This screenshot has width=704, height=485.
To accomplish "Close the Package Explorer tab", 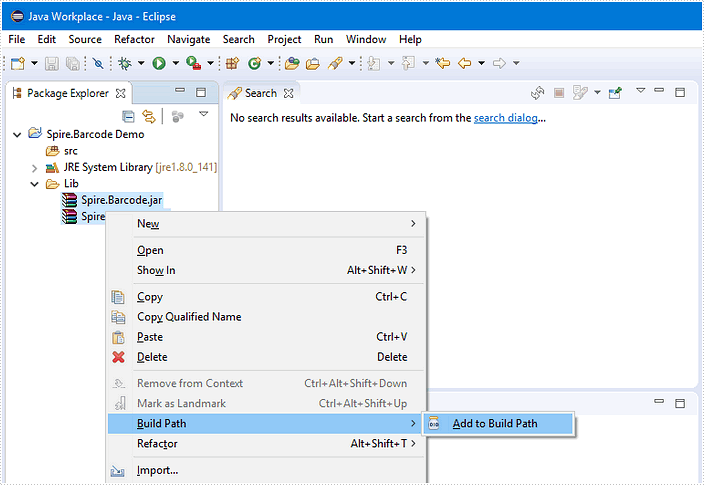I will click(x=120, y=93).
